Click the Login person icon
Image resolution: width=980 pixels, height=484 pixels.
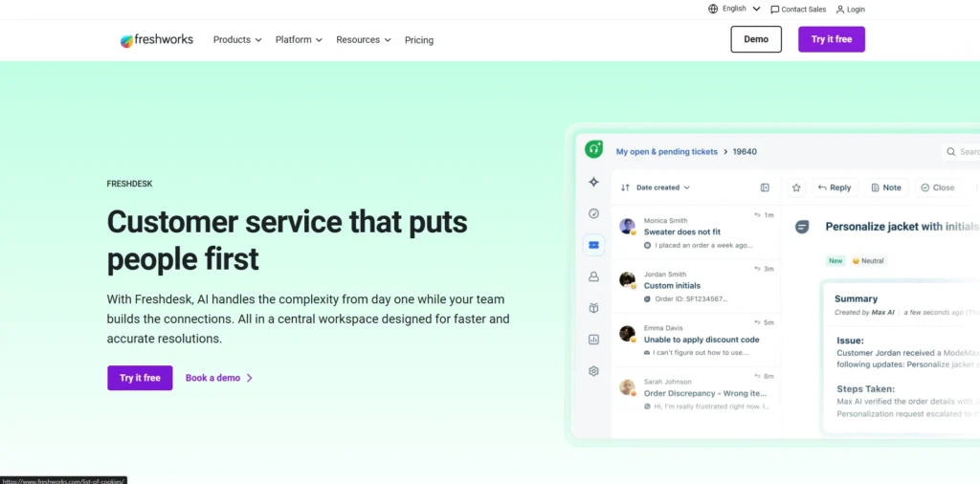840,10
